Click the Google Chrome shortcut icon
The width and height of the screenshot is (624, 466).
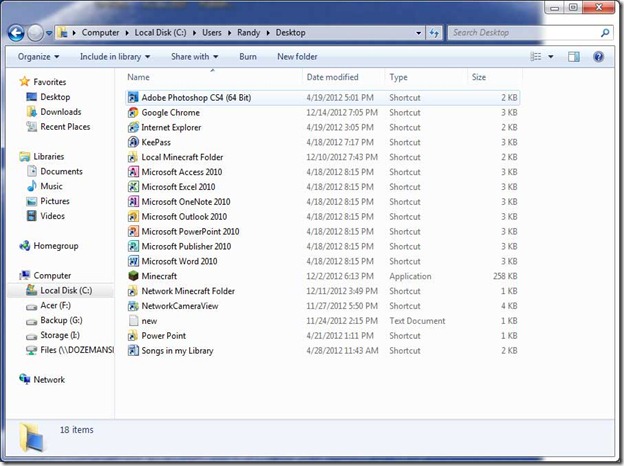[133, 113]
